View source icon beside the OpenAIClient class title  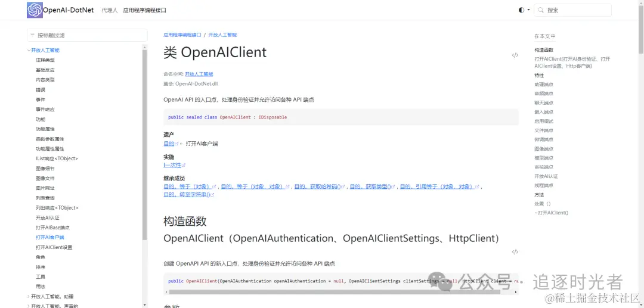click(x=515, y=55)
